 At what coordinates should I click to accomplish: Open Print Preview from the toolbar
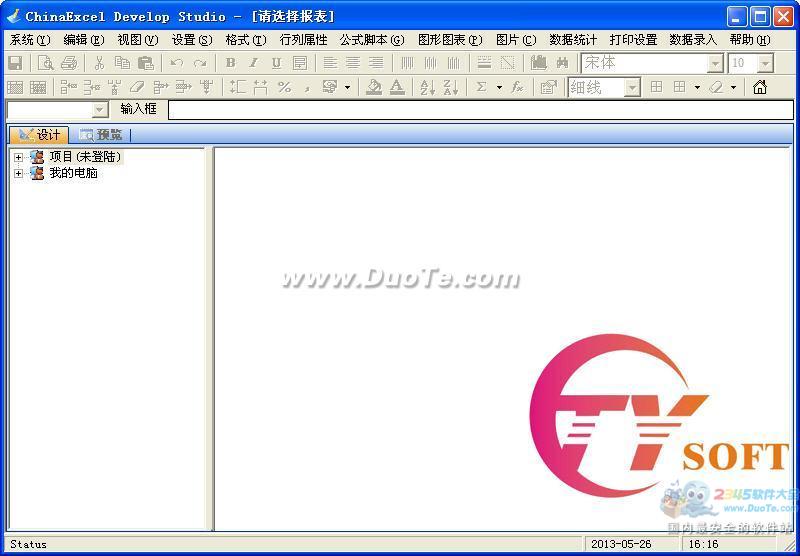pos(45,63)
